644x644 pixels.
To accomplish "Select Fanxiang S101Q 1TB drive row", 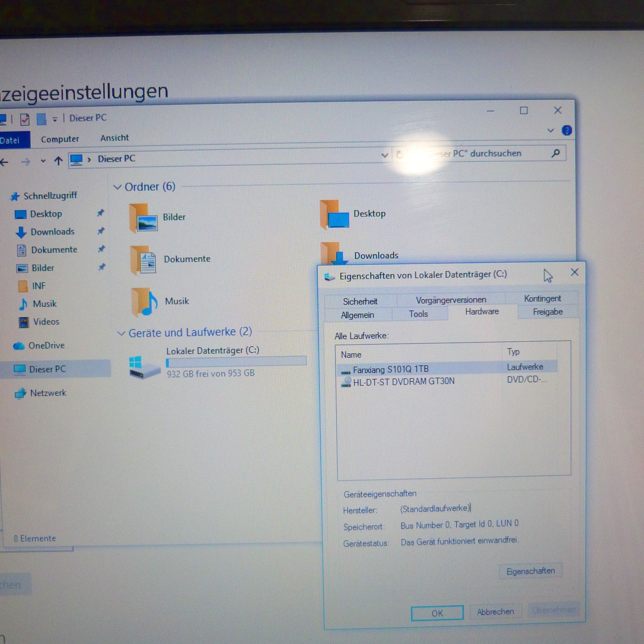I will tap(449, 368).
